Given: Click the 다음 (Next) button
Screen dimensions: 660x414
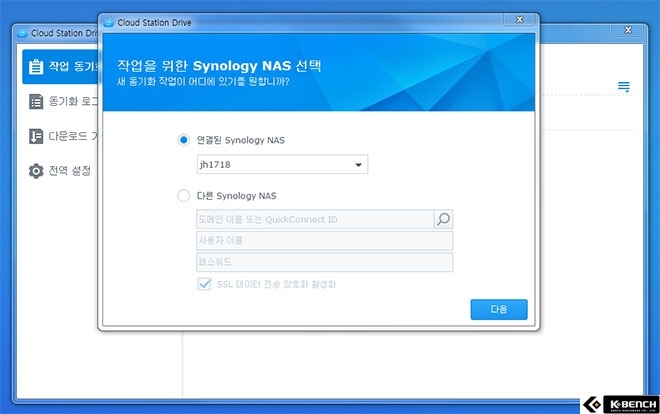Looking at the screenshot, I should pyautogui.click(x=499, y=309).
